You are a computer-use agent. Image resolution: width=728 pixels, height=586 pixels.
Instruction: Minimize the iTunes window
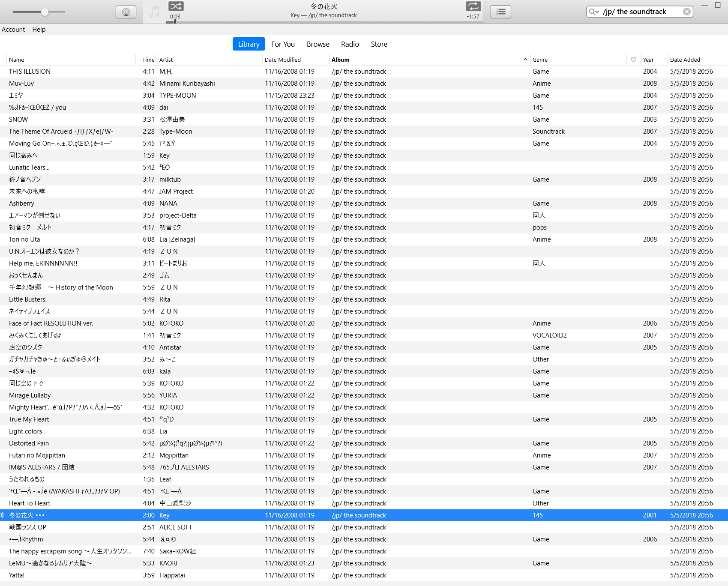pos(704,5)
